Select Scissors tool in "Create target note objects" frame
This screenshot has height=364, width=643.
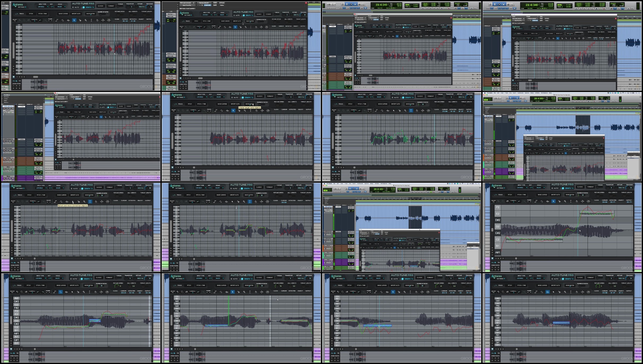pos(239,111)
